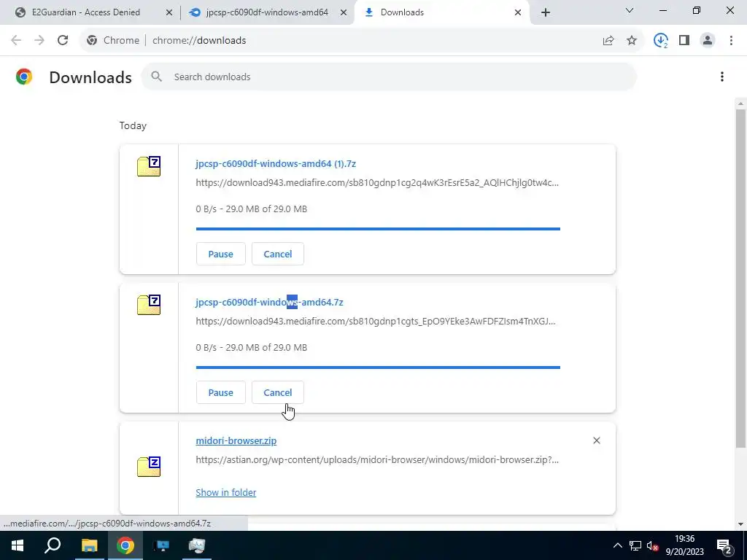Cancel the jpcsp-c6090df-windows-amd64.7z download
The width and height of the screenshot is (747, 560).
pos(278,392)
